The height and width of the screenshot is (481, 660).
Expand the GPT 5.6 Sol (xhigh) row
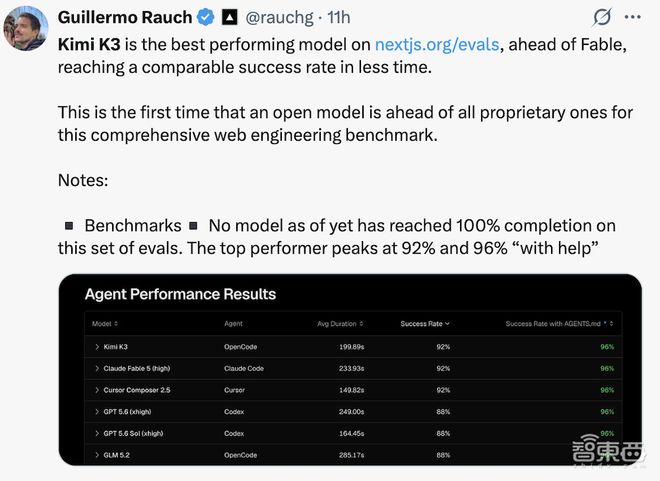[x=97, y=433]
